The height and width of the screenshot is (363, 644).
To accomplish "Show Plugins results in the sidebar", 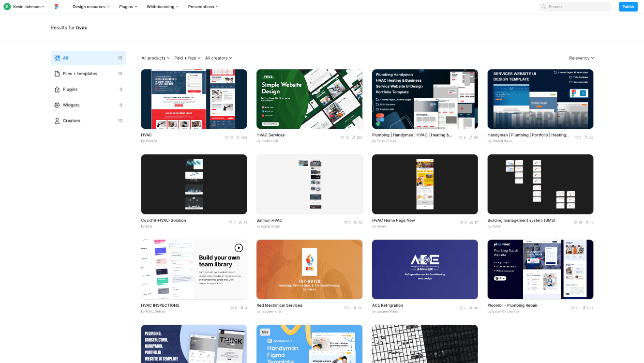I will click(x=88, y=90).
